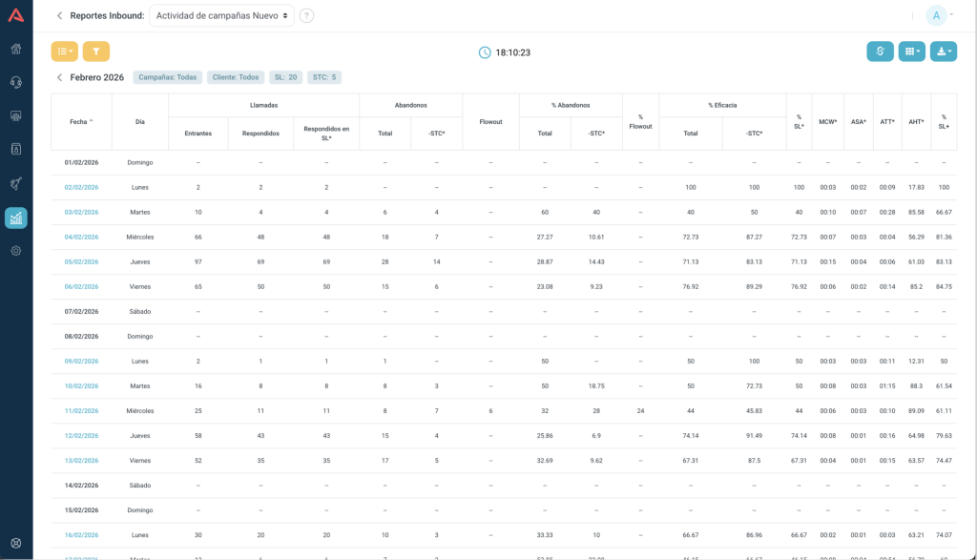Click the Campañas: Todas filter tag
This screenshot has width=977, height=560.
[x=168, y=77]
